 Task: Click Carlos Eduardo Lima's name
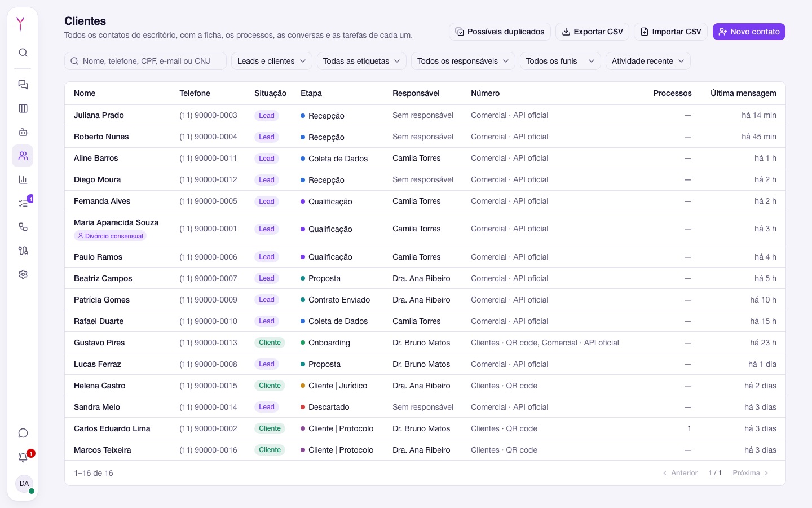(x=112, y=428)
